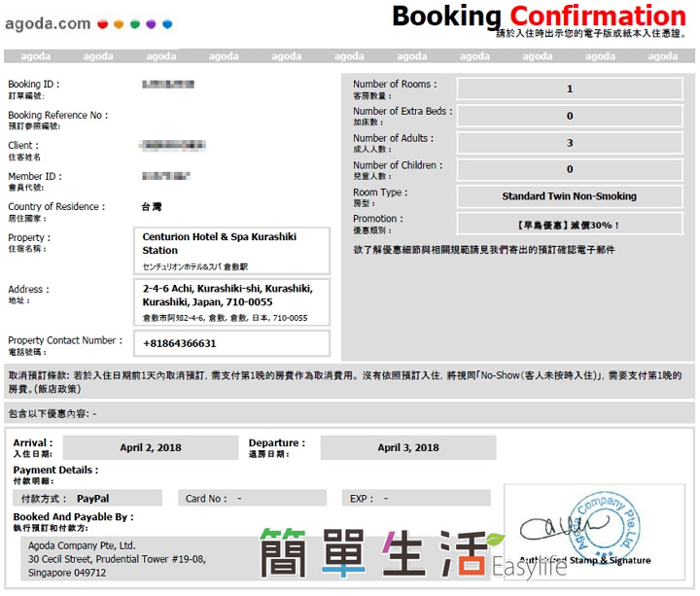Screen dimensions: 700x596
Task: Click the blurred Client name value
Action: 173,145
